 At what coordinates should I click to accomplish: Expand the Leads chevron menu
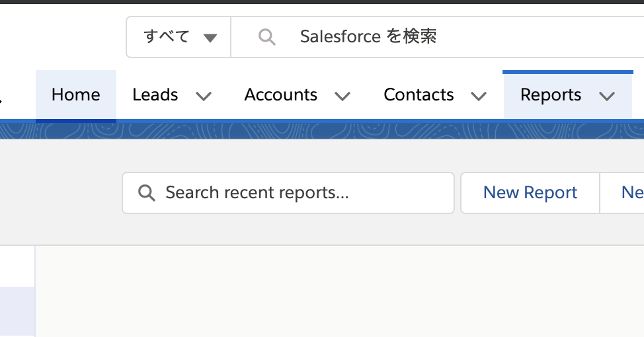pyautogui.click(x=204, y=96)
